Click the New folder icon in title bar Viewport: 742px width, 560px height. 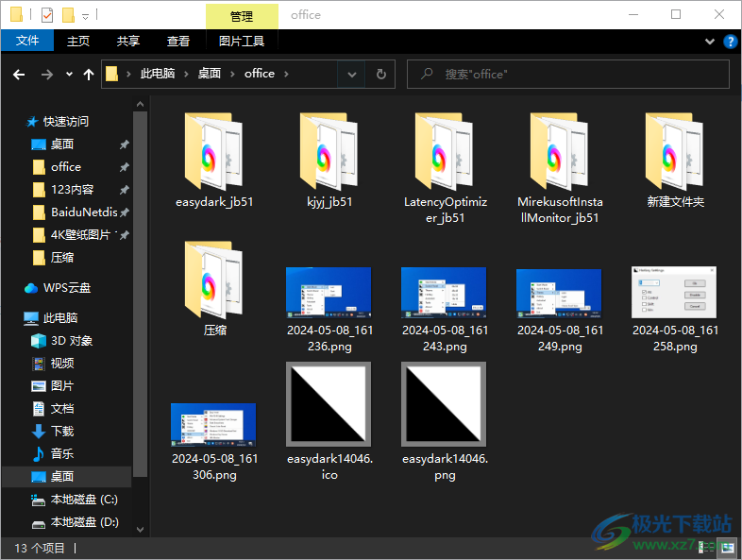coord(68,15)
